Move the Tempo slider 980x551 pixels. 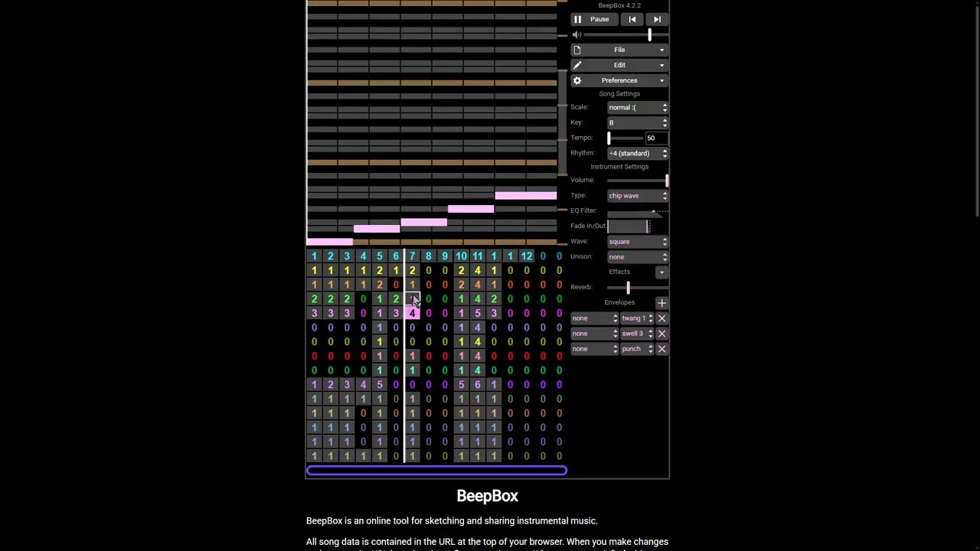click(x=626, y=138)
